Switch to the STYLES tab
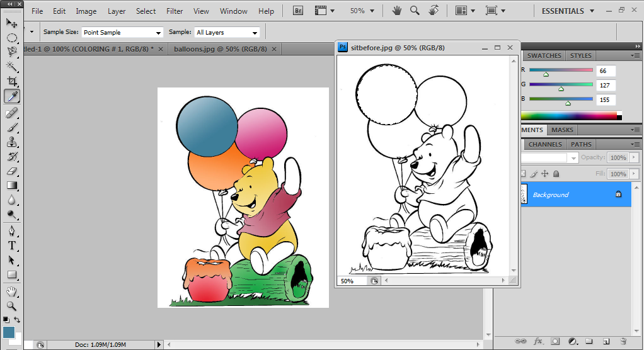This screenshot has height=350, width=644. coord(580,55)
